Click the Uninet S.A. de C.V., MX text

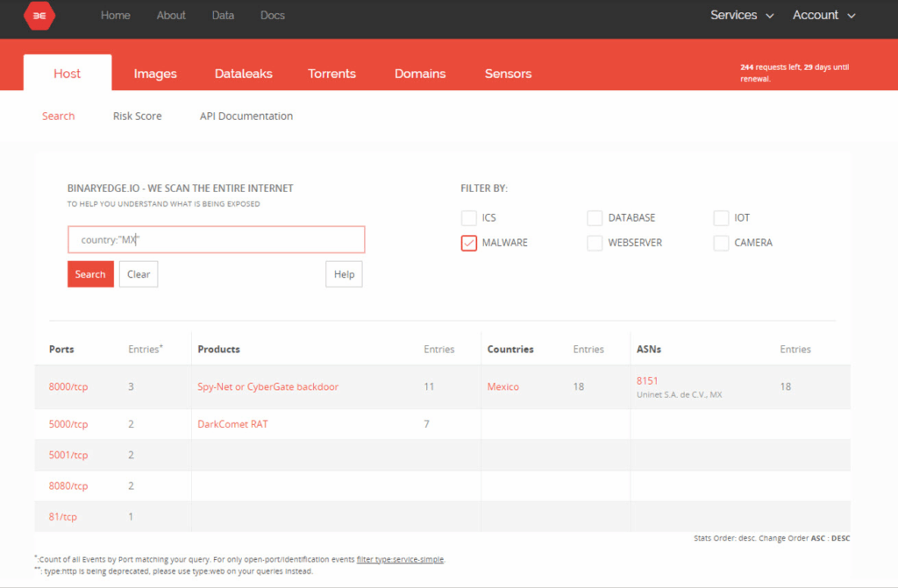pos(680,394)
